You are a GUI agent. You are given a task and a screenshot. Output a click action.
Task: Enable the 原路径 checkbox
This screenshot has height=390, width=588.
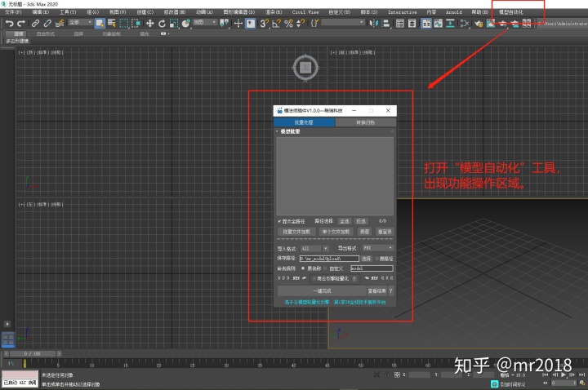click(376, 259)
